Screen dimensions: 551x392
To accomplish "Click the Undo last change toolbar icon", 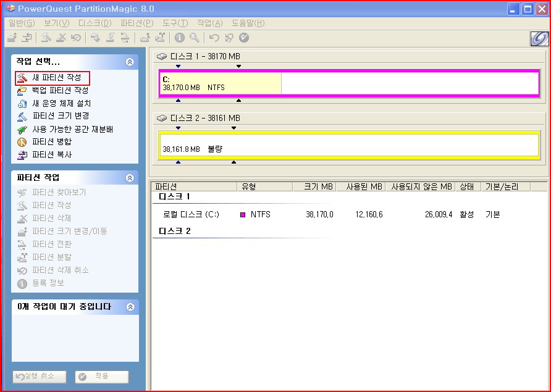I will pyautogui.click(x=214, y=37).
